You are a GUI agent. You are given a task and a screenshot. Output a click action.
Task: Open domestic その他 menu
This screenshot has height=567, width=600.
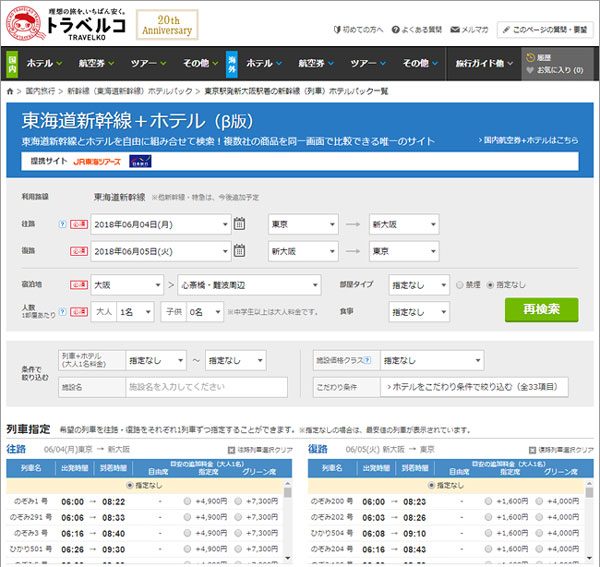(x=200, y=63)
